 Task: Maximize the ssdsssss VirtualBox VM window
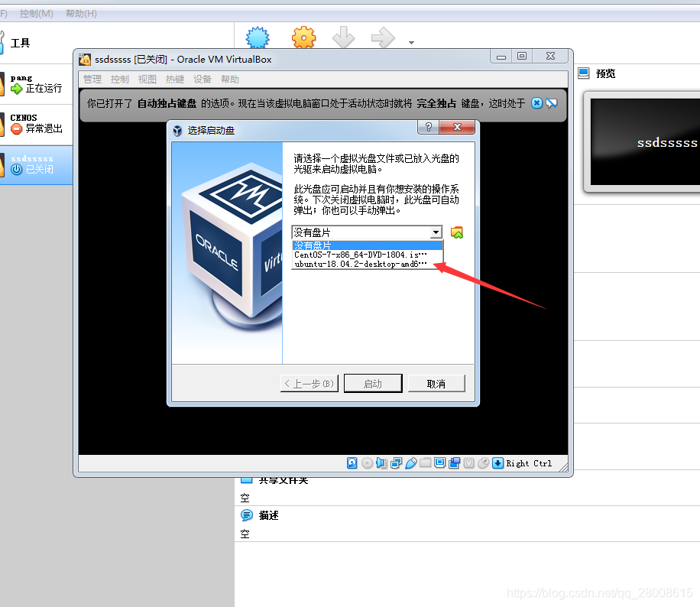(522, 57)
